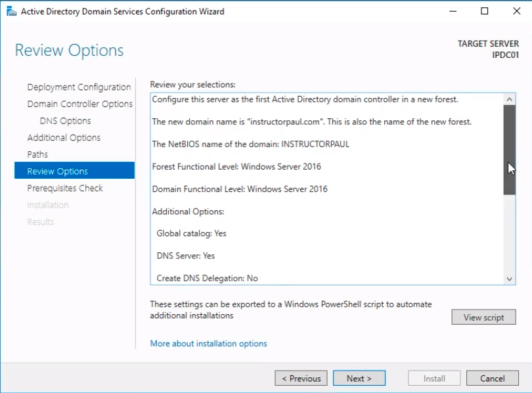Click the TARGET SERVER IPDC01 label

click(488, 49)
